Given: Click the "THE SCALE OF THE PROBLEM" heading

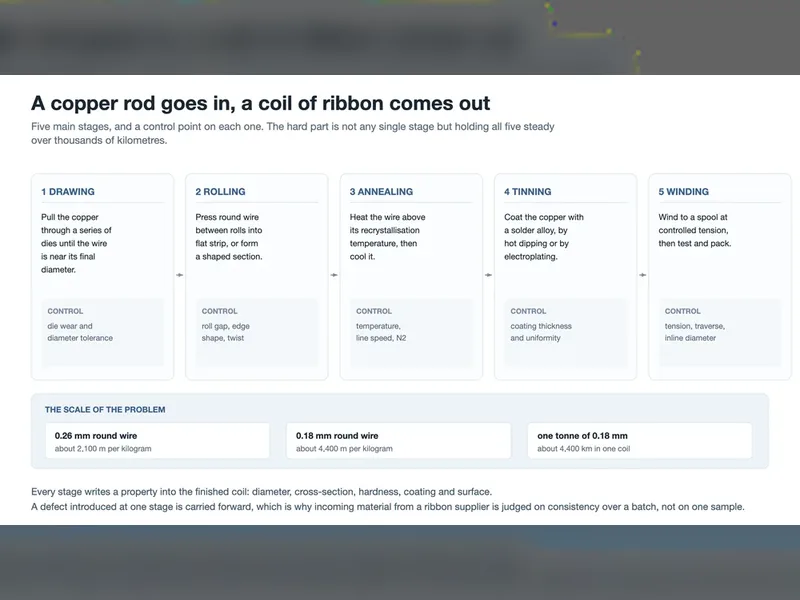Looking at the screenshot, I should 105,410.
